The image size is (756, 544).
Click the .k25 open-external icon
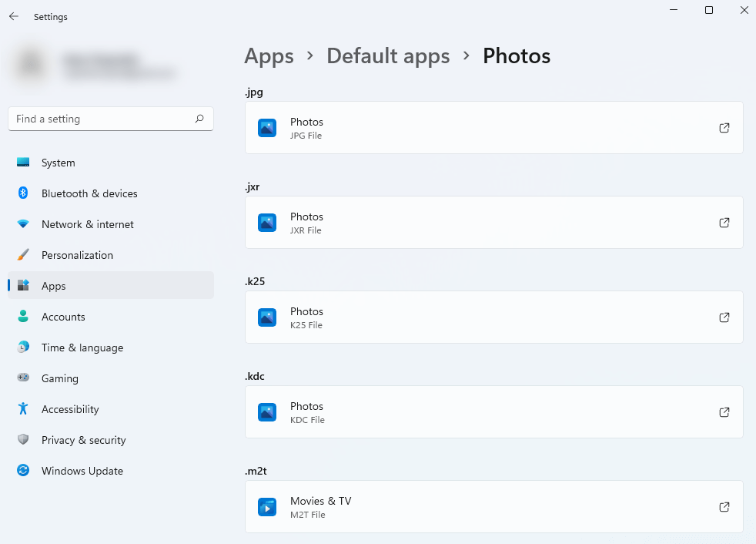(724, 317)
